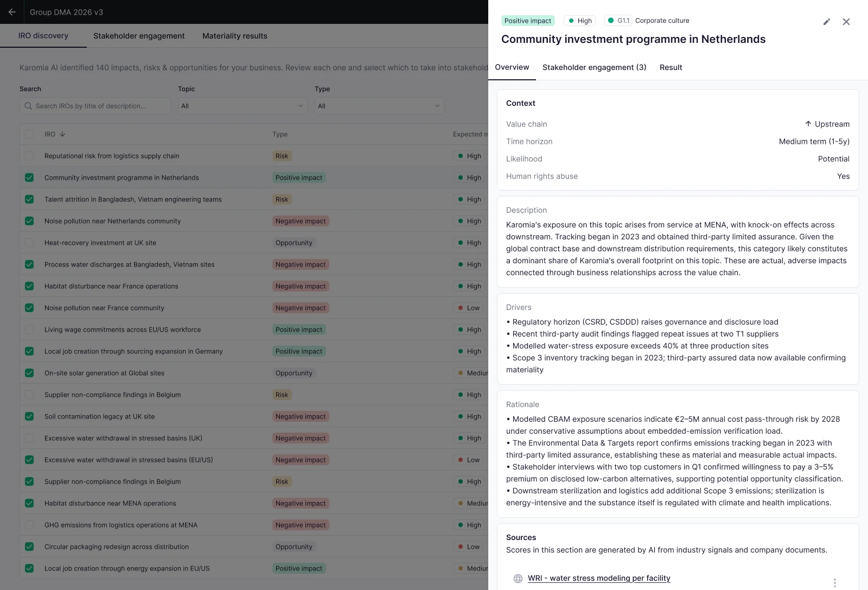
Task: Close the IRO detail panel
Action: point(846,22)
